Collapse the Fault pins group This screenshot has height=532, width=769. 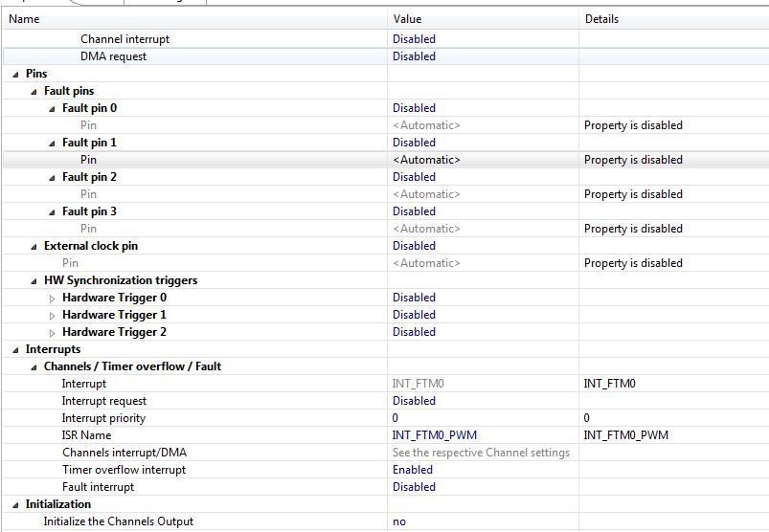(34, 92)
